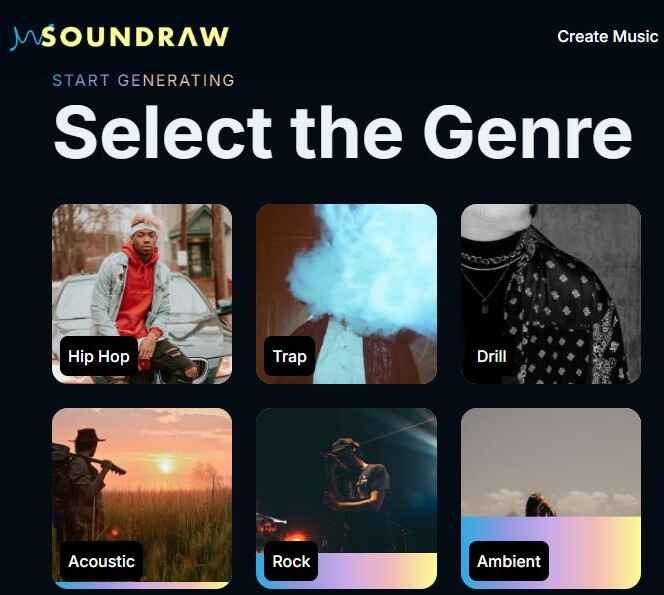Click the gradient bar on Rock card
Screen dimensions: 664x595
[x=377, y=570]
